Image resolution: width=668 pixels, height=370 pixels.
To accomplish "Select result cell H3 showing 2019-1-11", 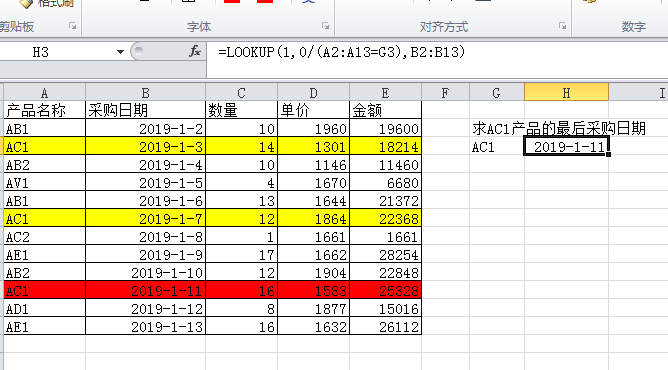I will click(x=566, y=146).
